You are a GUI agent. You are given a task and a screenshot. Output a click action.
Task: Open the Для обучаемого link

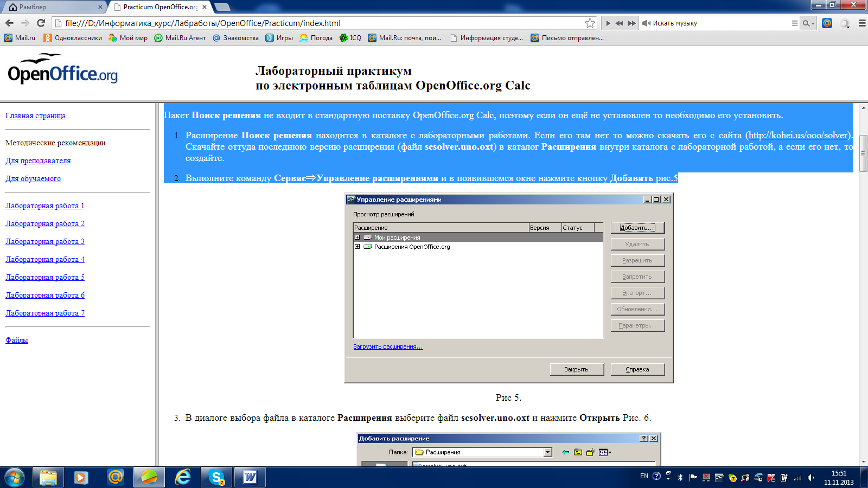(33, 178)
